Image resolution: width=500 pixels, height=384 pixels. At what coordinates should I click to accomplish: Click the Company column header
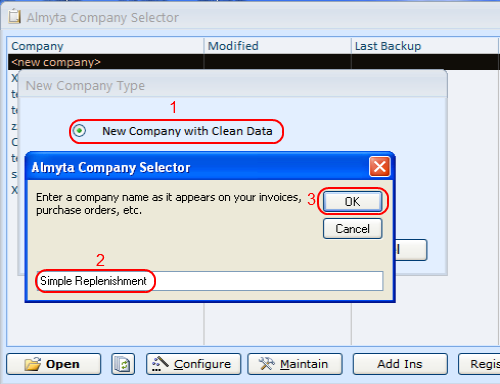pyautogui.click(x=106, y=46)
